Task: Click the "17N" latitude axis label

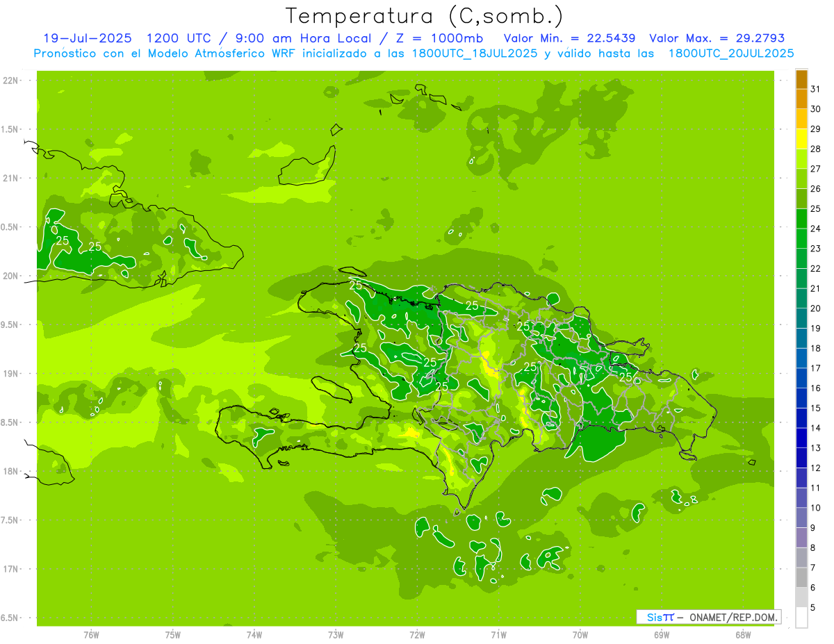Action: coord(11,569)
